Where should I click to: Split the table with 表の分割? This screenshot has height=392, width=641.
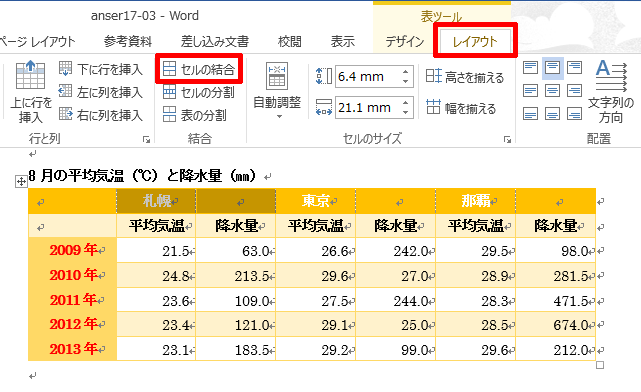click(195, 115)
